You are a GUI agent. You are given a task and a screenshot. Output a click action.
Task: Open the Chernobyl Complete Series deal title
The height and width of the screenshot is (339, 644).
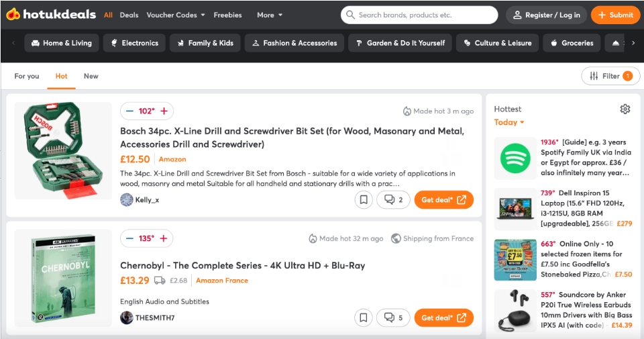pyautogui.click(x=242, y=265)
